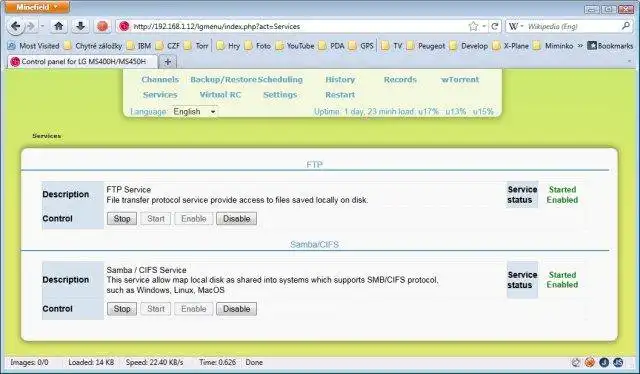Open the Peugeot bookmarks folder
Screen dimensions: 640x374
[426, 46]
